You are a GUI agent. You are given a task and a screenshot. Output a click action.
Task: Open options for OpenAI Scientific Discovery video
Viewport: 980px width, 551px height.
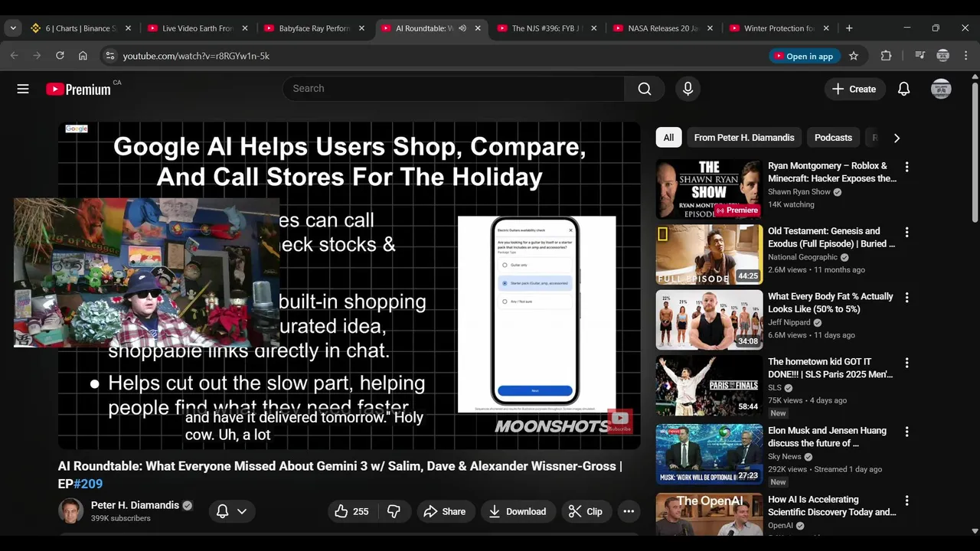(906, 500)
